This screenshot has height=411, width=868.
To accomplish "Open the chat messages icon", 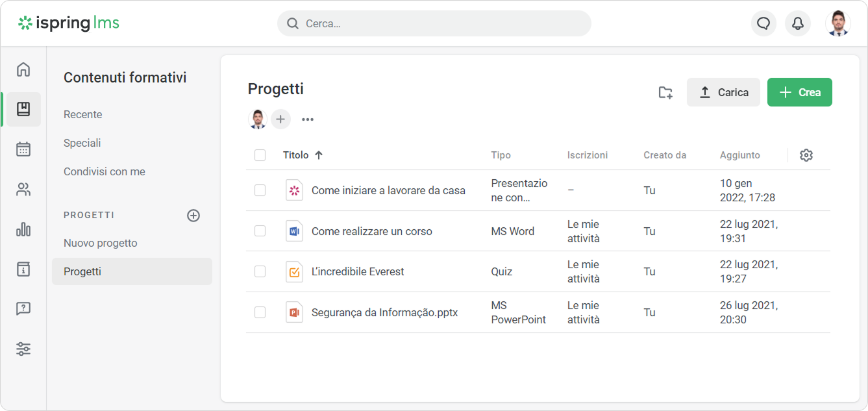I will tap(763, 23).
